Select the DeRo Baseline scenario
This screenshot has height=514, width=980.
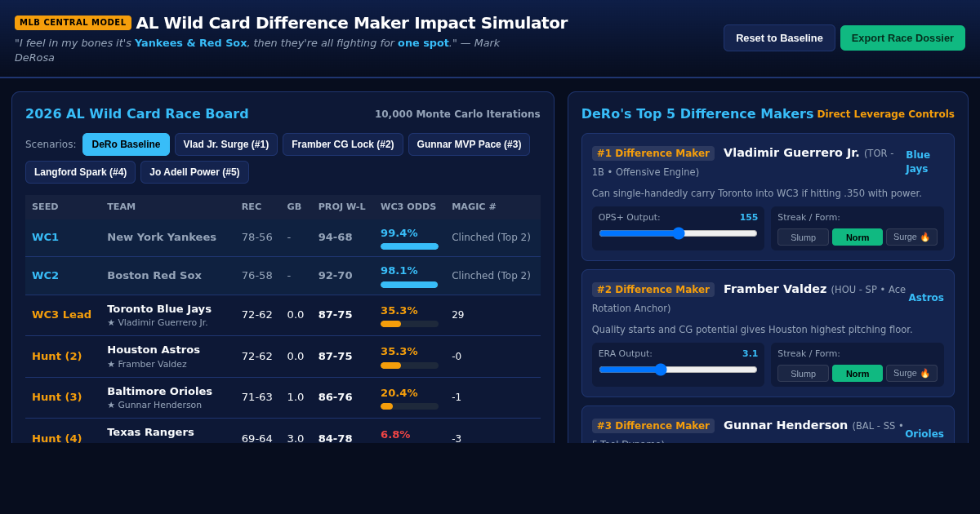126,144
